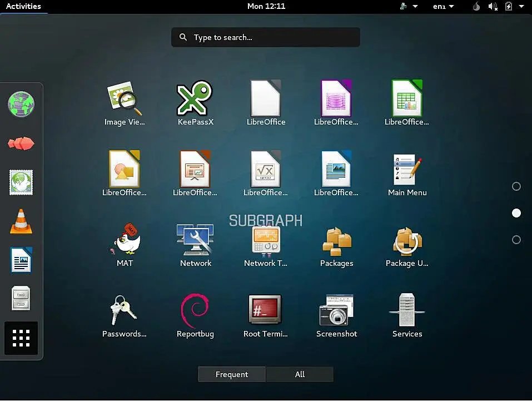
Task: Click the Activities button
Action: click(23, 7)
